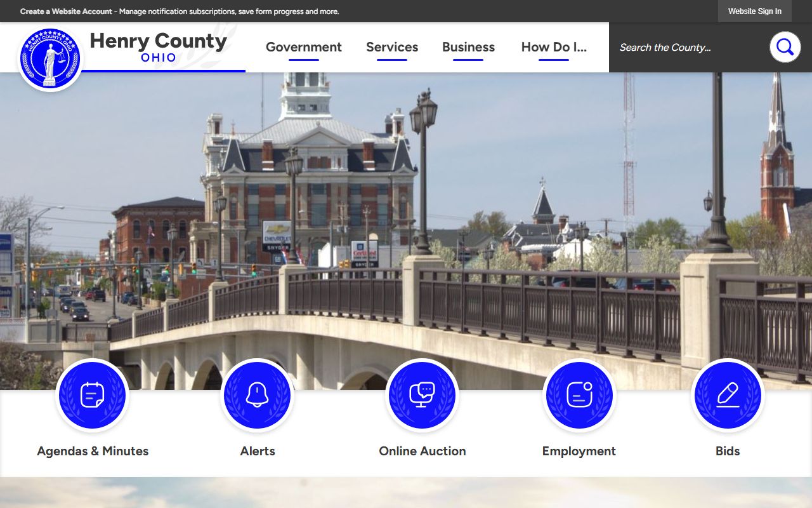Click the Website Sign In button

[x=755, y=11]
